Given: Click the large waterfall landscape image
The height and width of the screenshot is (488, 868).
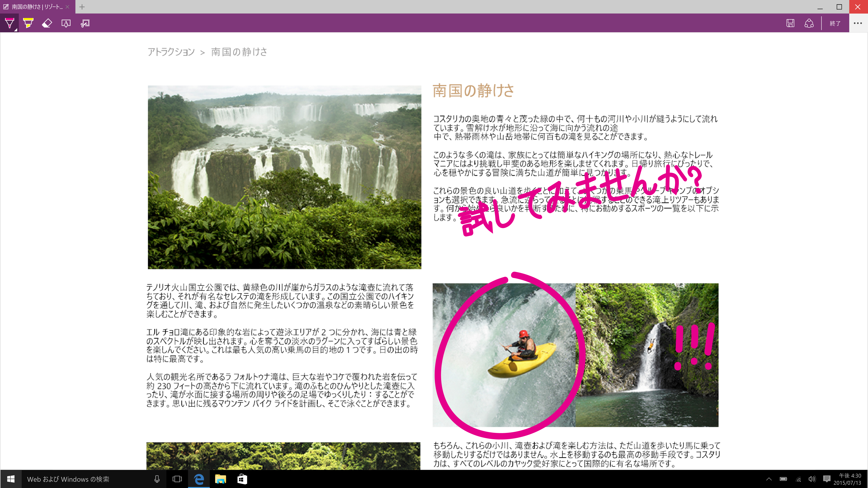Looking at the screenshot, I should coord(284,177).
